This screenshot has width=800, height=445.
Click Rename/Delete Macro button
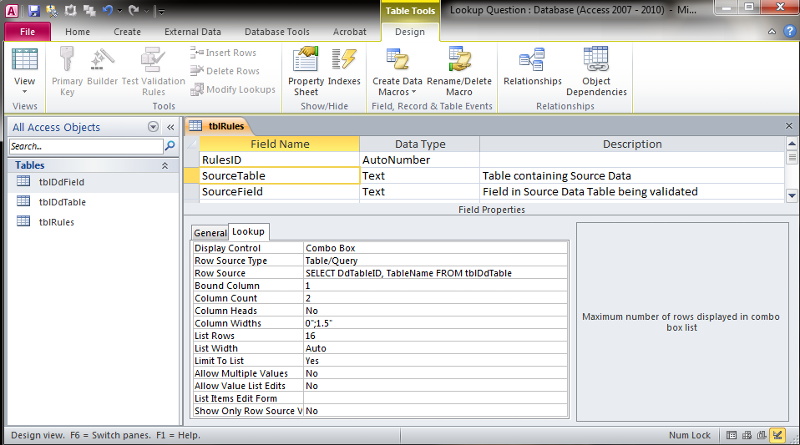(459, 71)
